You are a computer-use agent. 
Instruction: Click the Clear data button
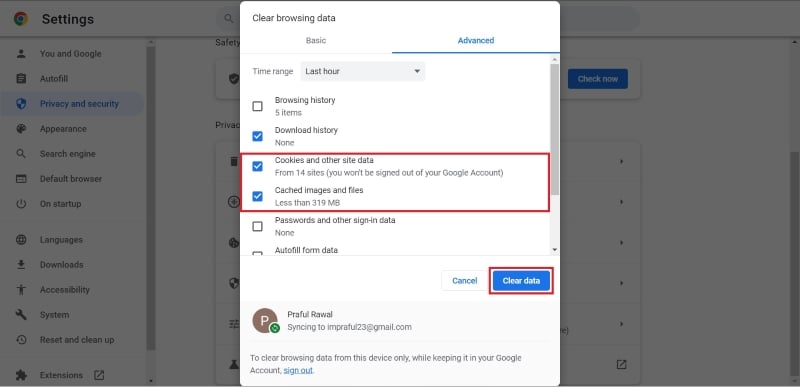(x=521, y=280)
